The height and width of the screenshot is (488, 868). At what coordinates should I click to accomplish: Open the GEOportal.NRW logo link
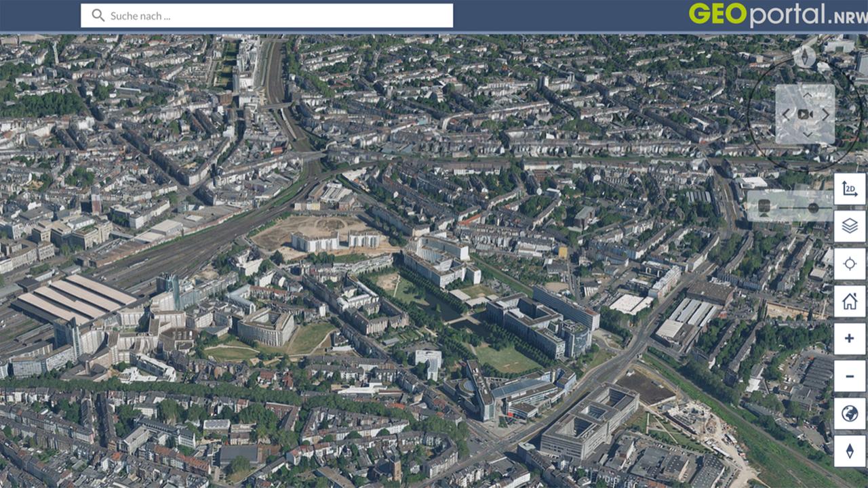click(x=777, y=14)
